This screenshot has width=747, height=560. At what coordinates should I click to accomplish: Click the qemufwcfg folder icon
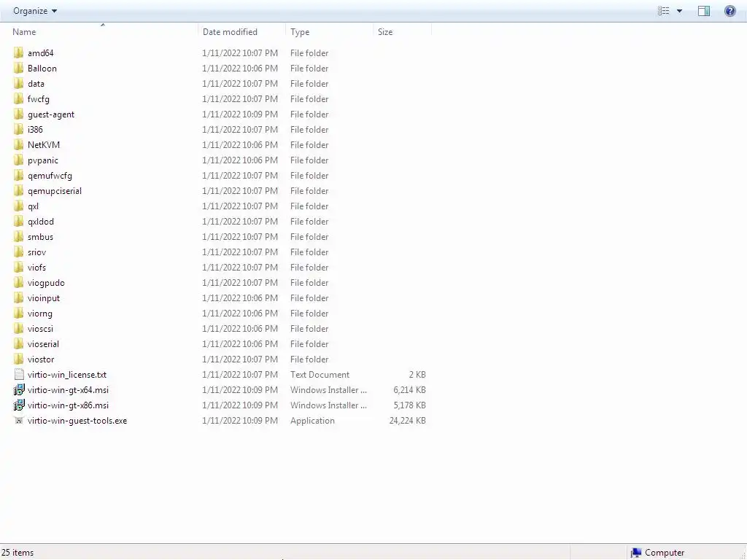click(x=18, y=175)
